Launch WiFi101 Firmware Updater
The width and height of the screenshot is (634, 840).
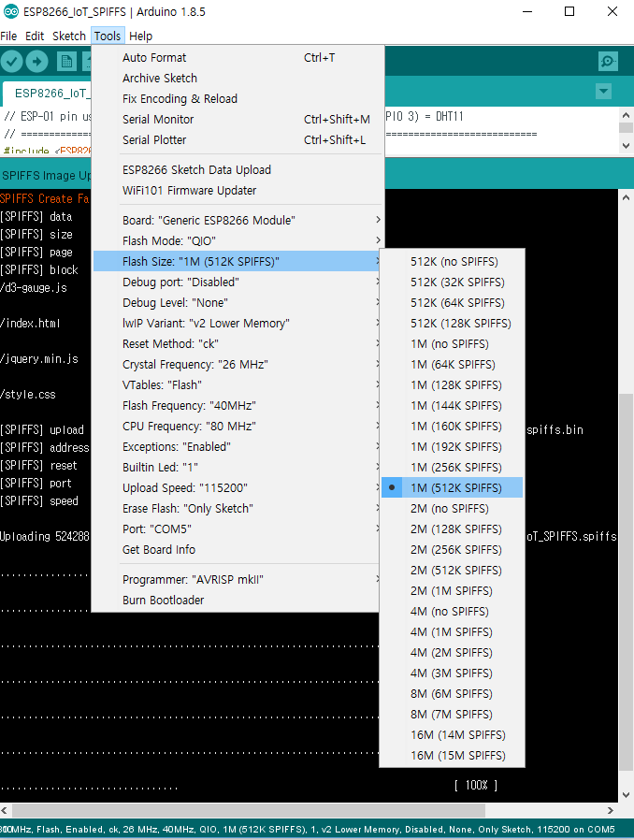tap(238, 191)
